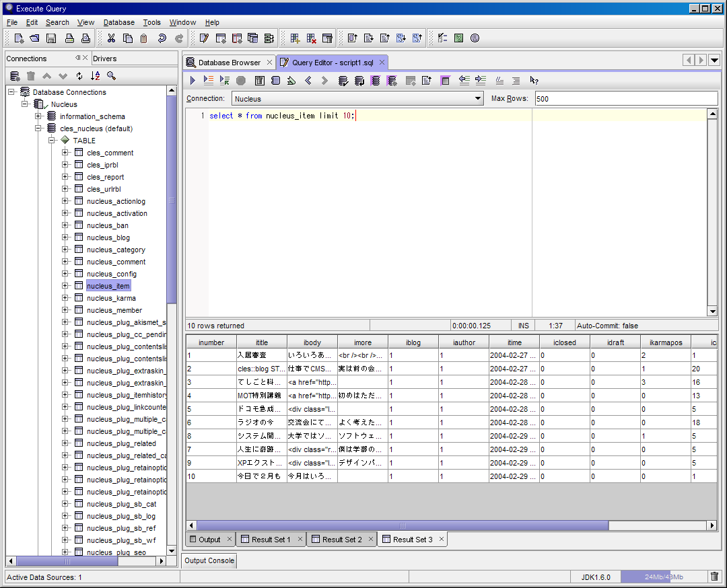Click the Cut scissors icon

pos(111,38)
